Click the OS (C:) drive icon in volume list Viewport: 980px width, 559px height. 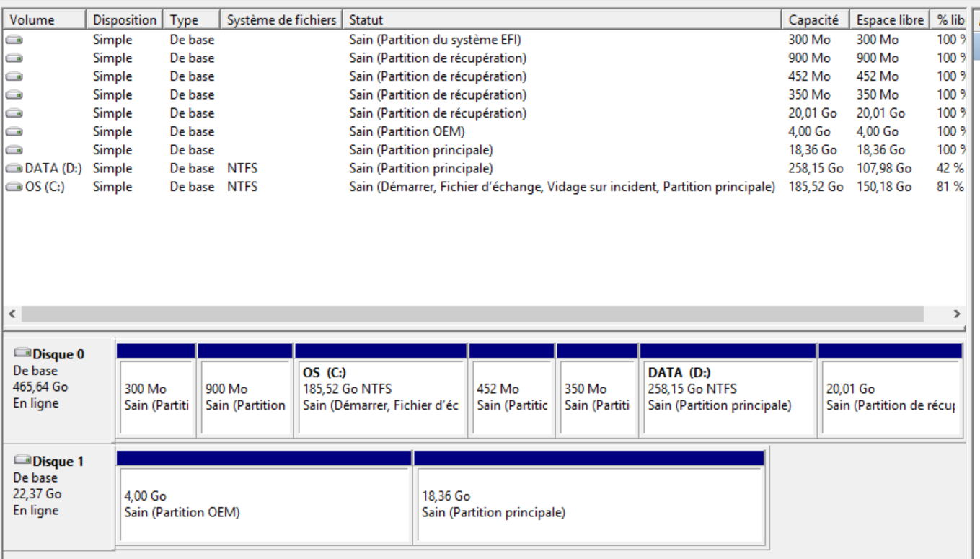click(x=14, y=188)
